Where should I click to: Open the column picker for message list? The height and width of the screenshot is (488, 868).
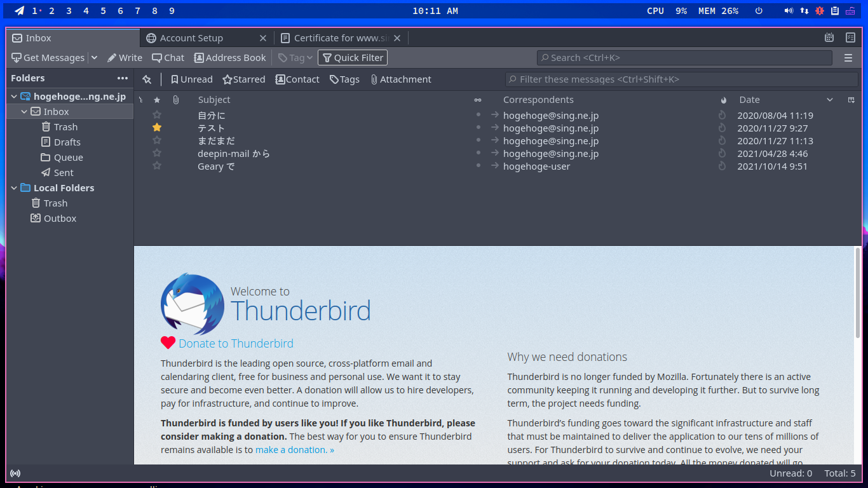(851, 100)
